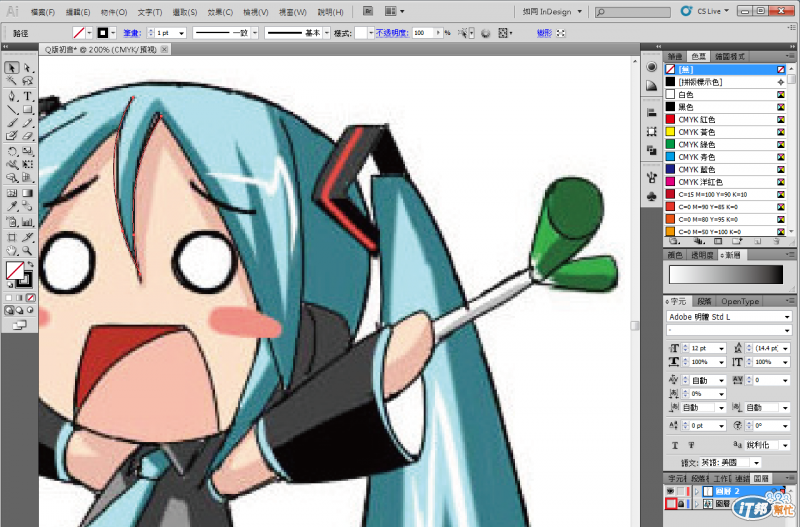Screen dimensions: 800x527
Task: Select the Selection tool (black arrow)
Action: 12,68
